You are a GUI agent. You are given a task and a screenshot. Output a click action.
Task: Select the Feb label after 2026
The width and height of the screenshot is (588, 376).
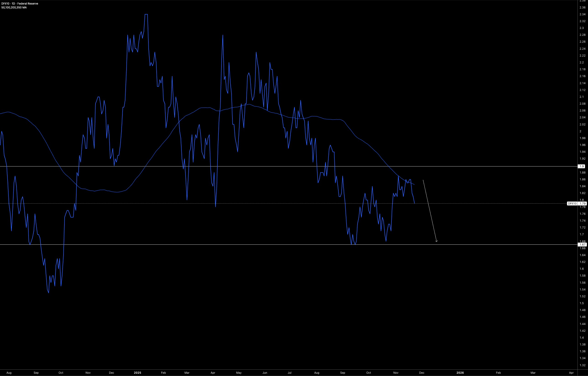click(x=498, y=373)
